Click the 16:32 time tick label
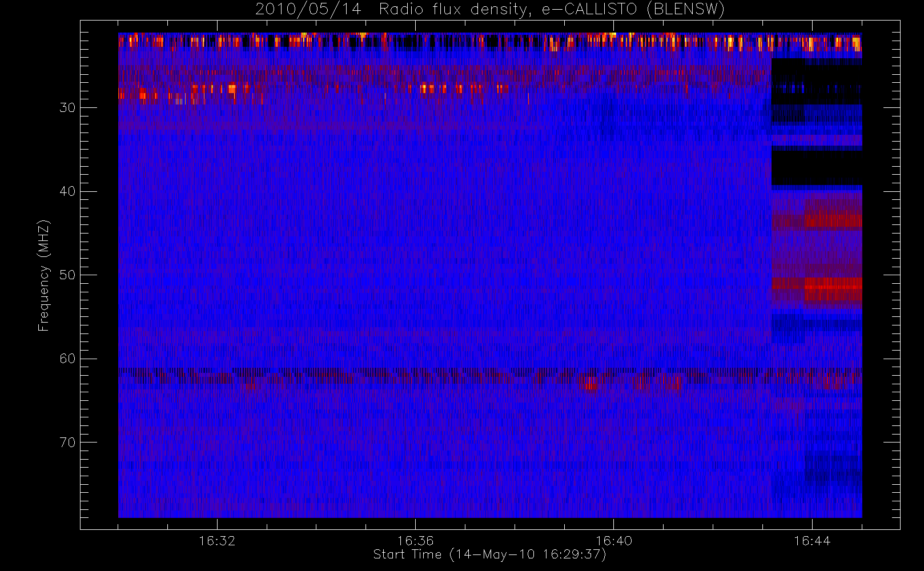This screenshot has height=571, width=924. (x=217, y=541)
